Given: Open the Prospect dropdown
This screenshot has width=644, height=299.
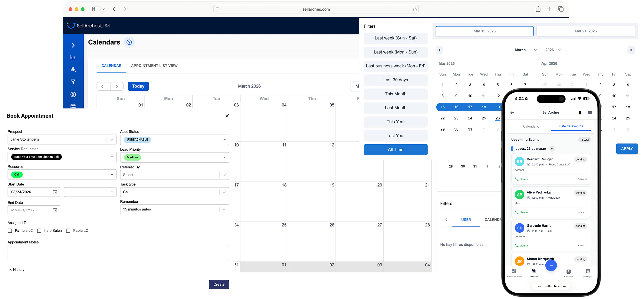Looking at the screenshot, I should 62,140.
